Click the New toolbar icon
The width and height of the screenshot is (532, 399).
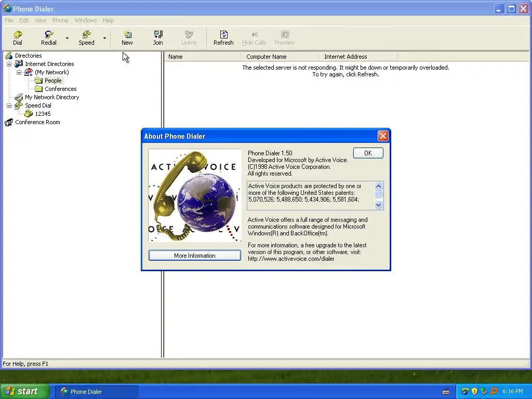click(x=127, y=34)
